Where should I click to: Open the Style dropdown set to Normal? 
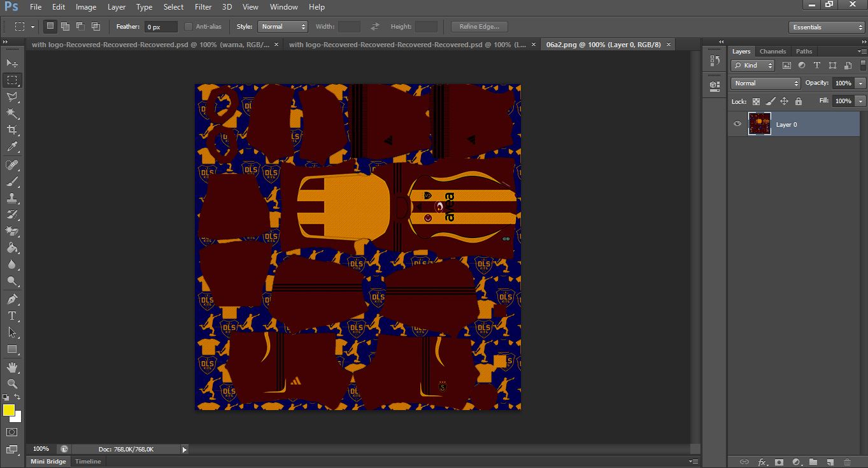point(283,27)
